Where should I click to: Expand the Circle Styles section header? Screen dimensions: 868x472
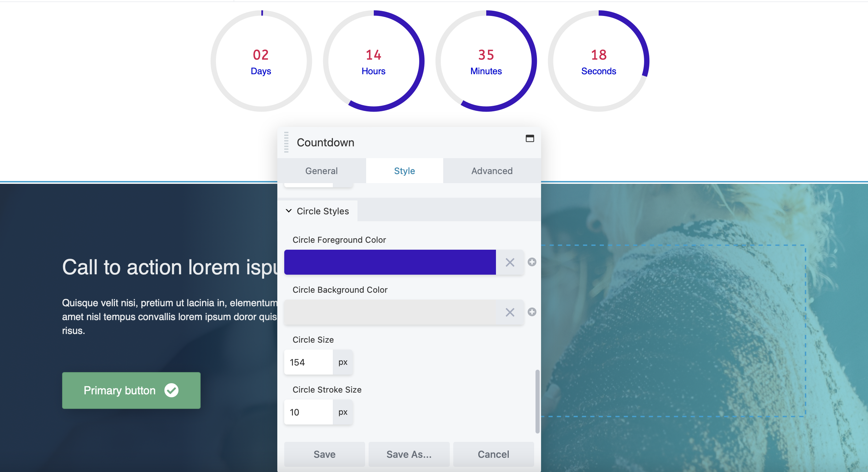(x=323, y=211)
